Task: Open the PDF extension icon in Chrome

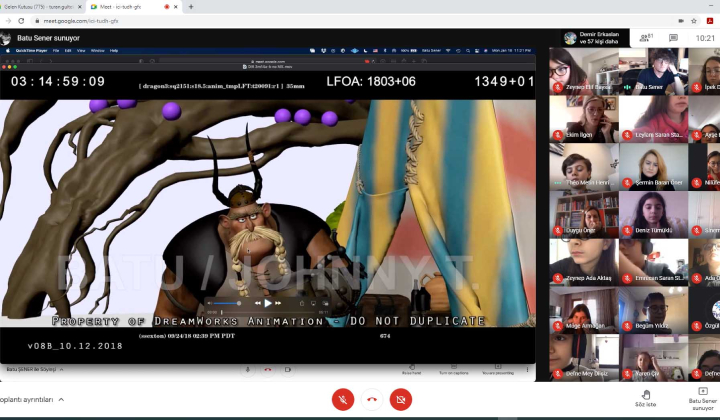Action: 710,21
